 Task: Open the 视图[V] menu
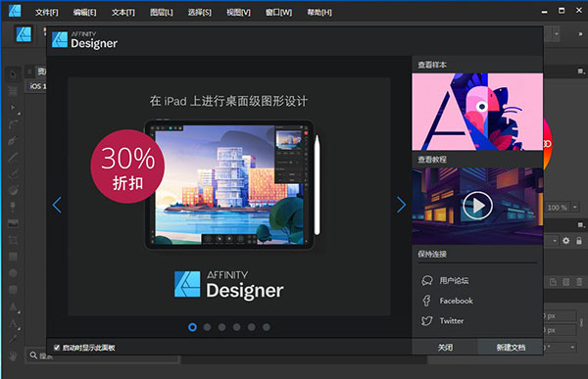238,13
